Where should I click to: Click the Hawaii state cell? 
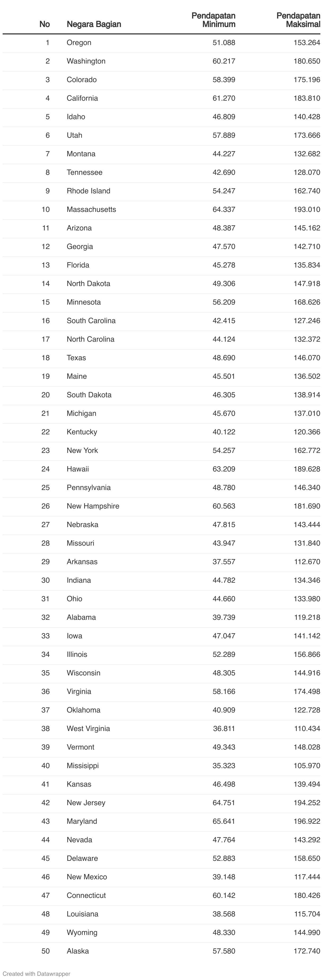(x=78, y=469)
